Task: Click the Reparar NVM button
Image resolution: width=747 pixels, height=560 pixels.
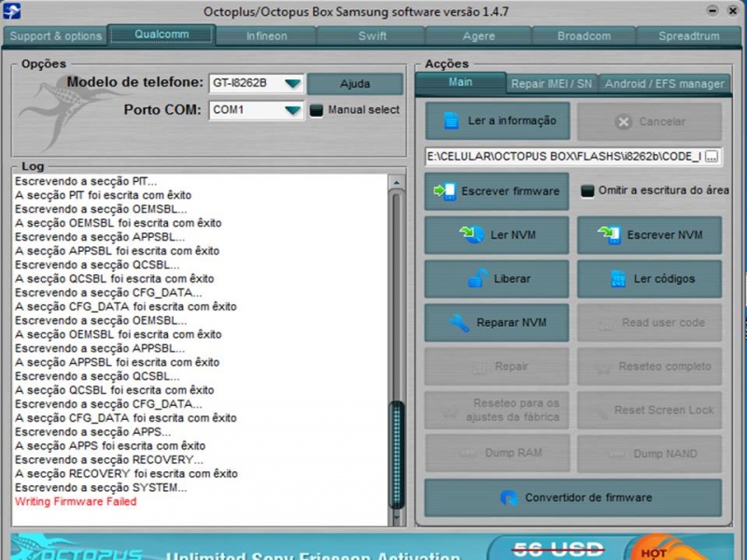Action: tap(497, 322)
